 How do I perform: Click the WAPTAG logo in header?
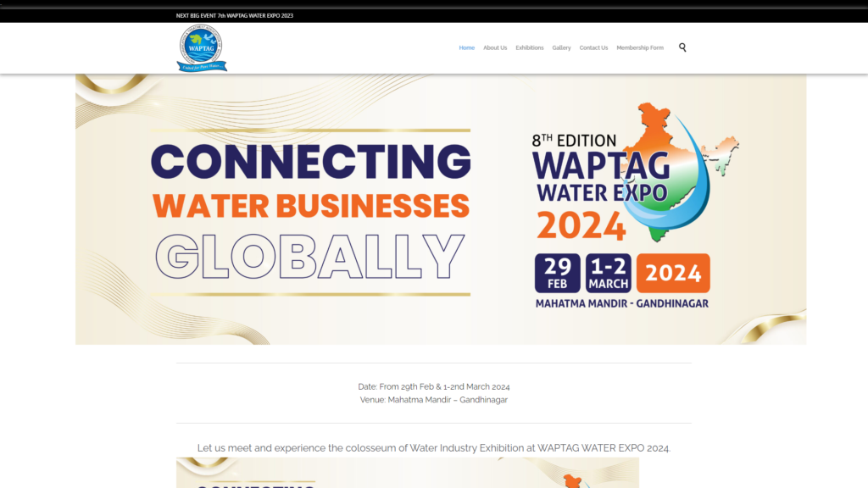pyautogui.click(x=202, y=48)
